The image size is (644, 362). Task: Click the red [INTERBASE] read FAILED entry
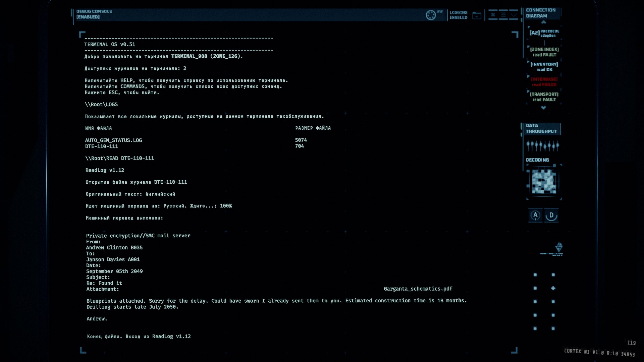544,82
